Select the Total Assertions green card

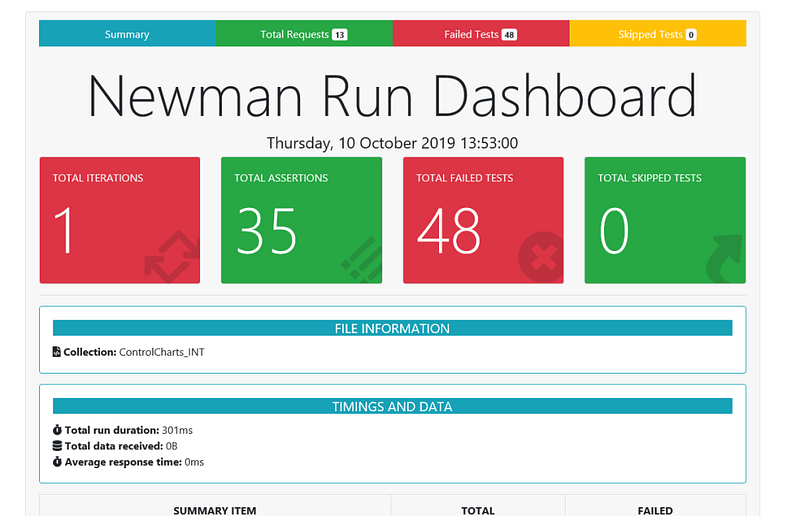(302, 220)
